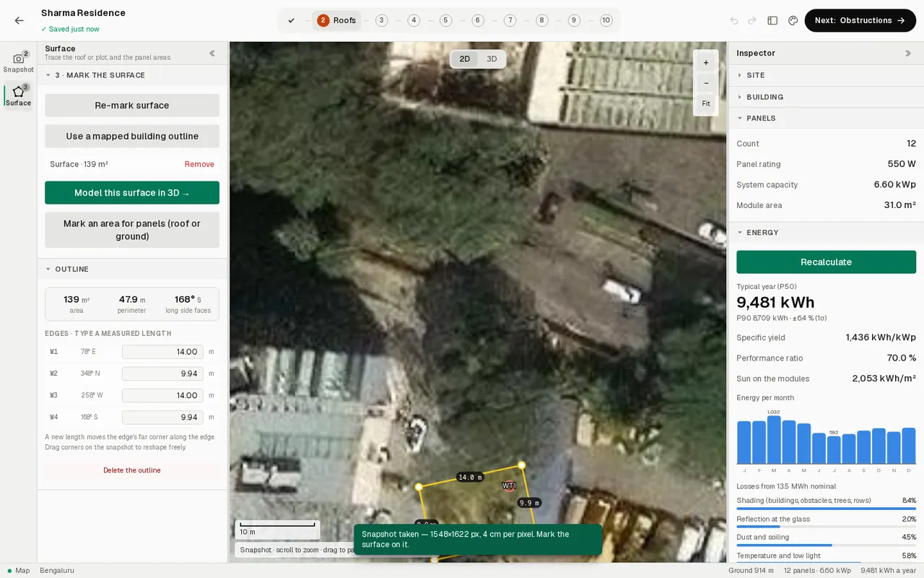Zoom out with the minus map button
The width and height of the screenshot is (924, 578).
[x=706, y=83]
